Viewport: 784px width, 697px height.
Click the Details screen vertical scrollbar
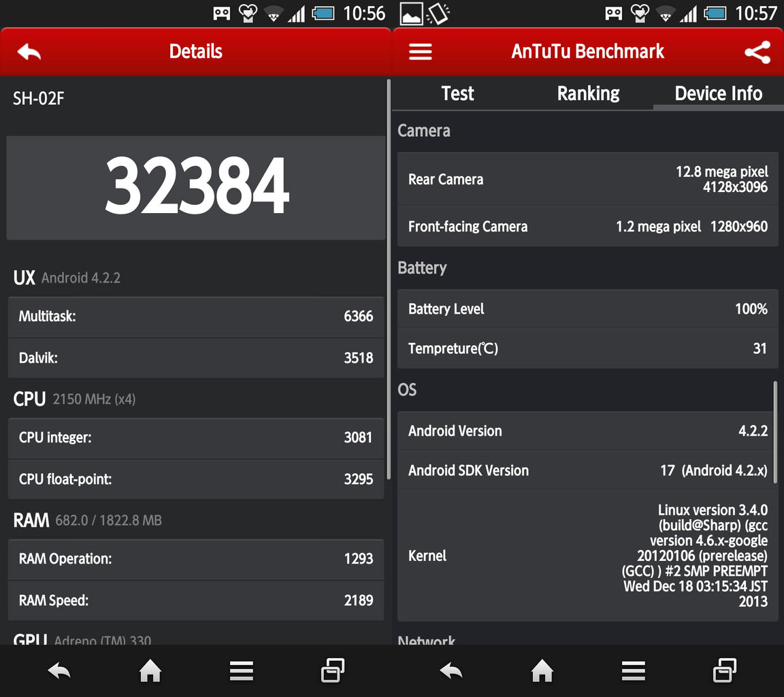click(389, 278)
